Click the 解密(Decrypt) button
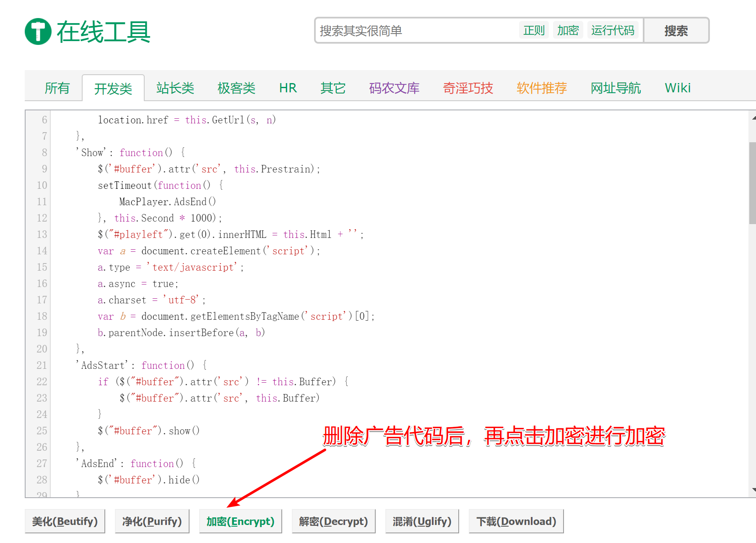This screenshot has height=543, width=756. coord(333,521)
